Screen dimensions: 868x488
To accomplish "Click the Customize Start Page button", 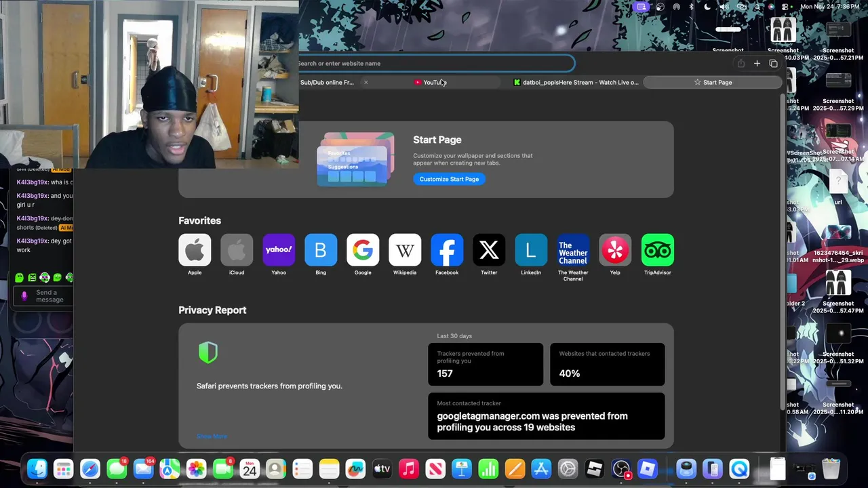I will 449,179.
